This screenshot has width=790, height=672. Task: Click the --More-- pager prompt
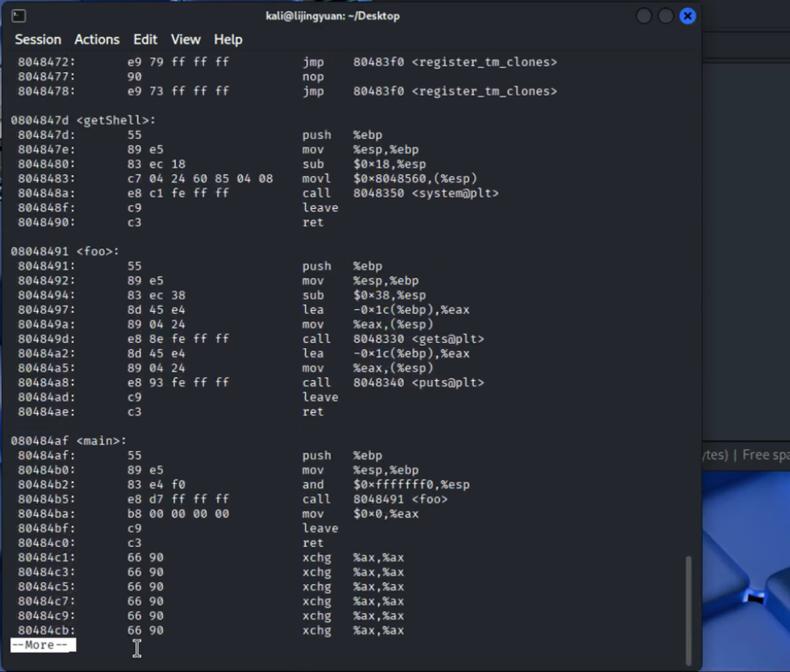click(x=43, y=645)
